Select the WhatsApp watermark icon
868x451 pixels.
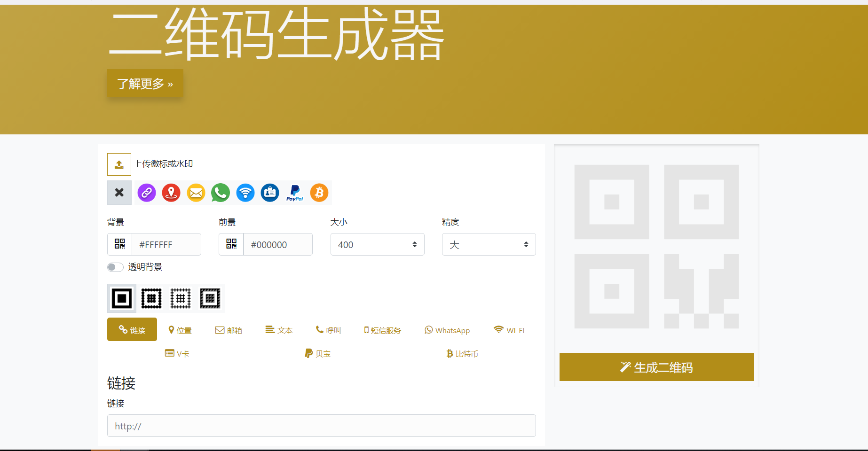click(220, 193)
